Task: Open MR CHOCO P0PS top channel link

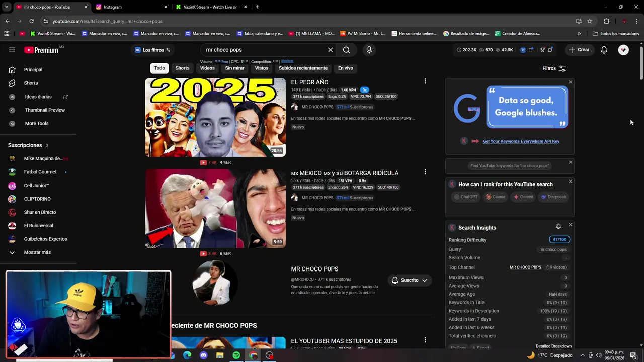Action: coord(525,267)
